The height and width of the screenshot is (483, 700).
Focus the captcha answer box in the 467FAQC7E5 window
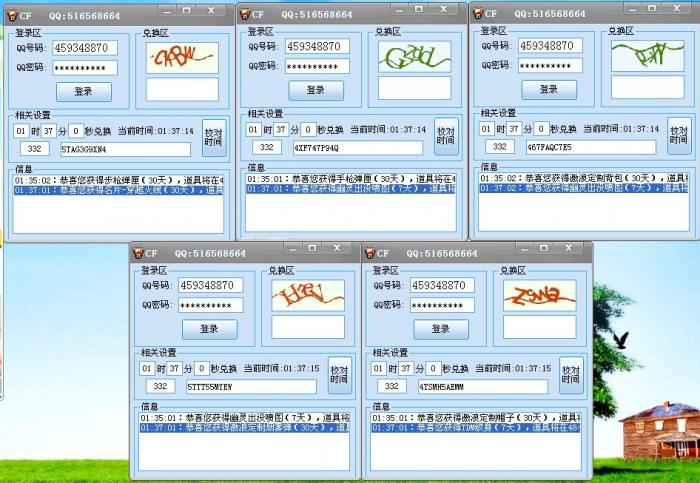point(647,87)
